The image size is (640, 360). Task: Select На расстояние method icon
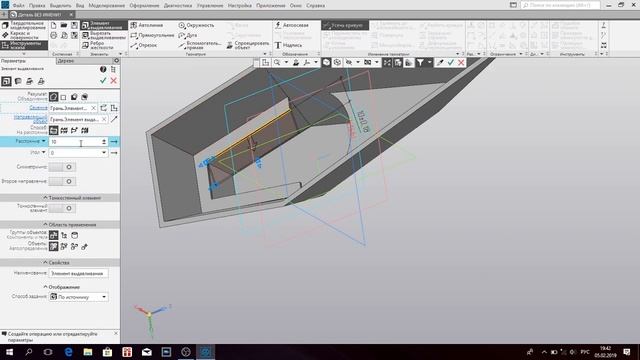point(53,130)
